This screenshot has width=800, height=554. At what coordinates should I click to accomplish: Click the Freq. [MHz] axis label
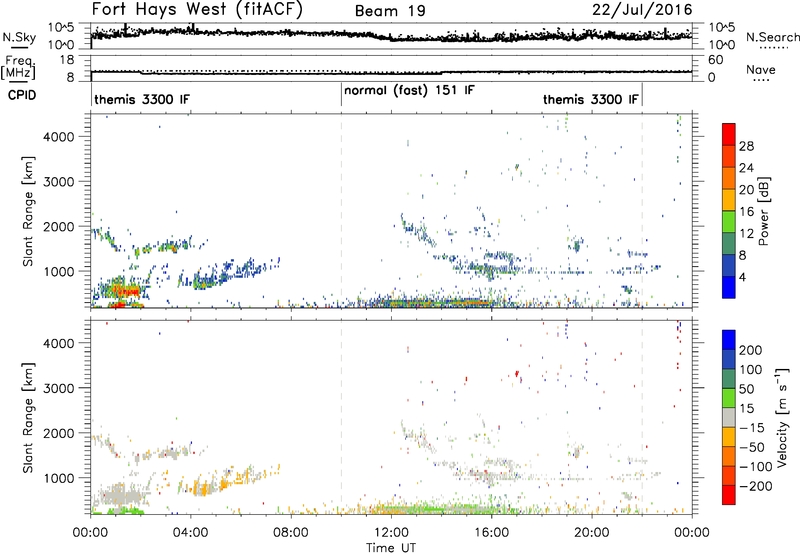[18, 67]
